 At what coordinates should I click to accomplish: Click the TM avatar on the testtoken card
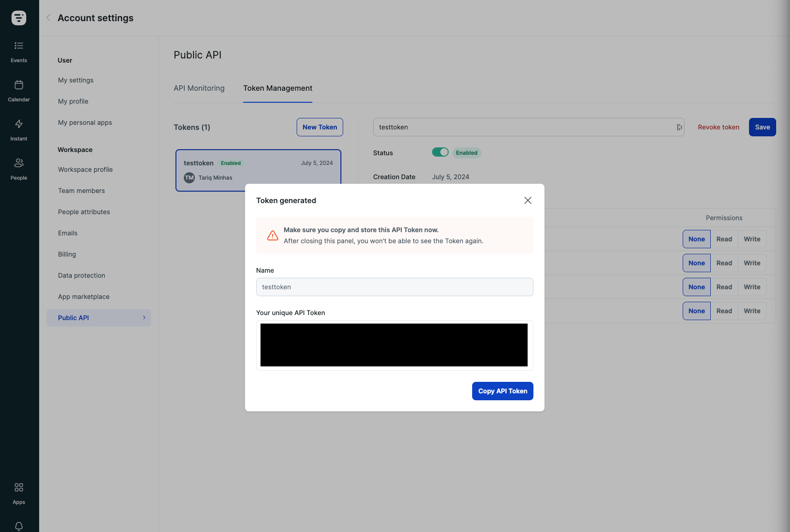pyautogui.click(x=189, y=178)
